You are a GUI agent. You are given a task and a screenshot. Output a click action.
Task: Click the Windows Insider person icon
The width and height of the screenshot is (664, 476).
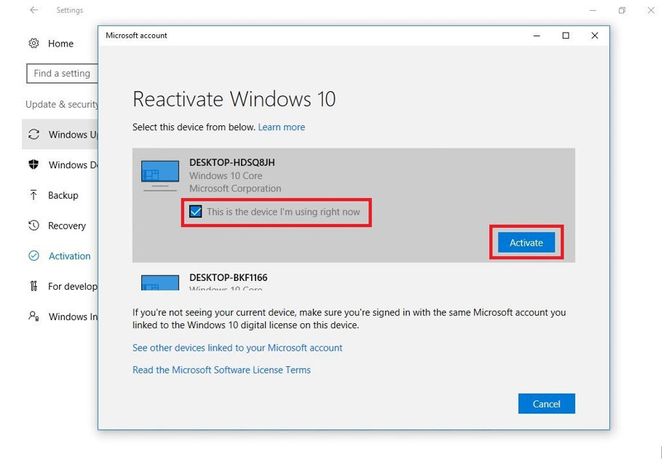(x=34, y=316)
